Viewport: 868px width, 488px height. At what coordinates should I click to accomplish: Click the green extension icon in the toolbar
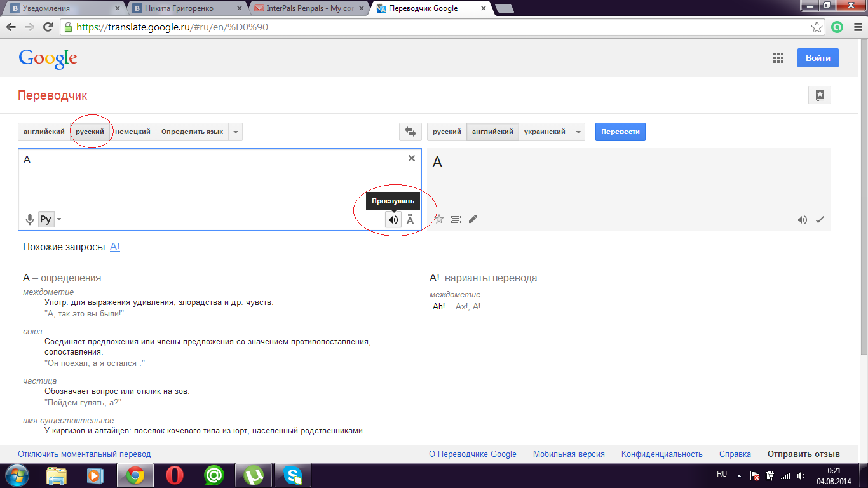[837, 27]
